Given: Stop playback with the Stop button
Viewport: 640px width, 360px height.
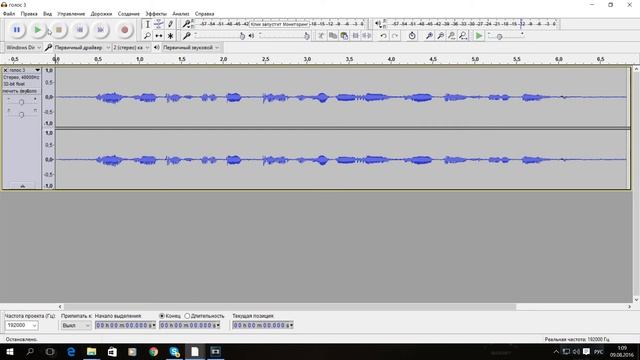Looking at the screenshot, I should pos(59,30).
